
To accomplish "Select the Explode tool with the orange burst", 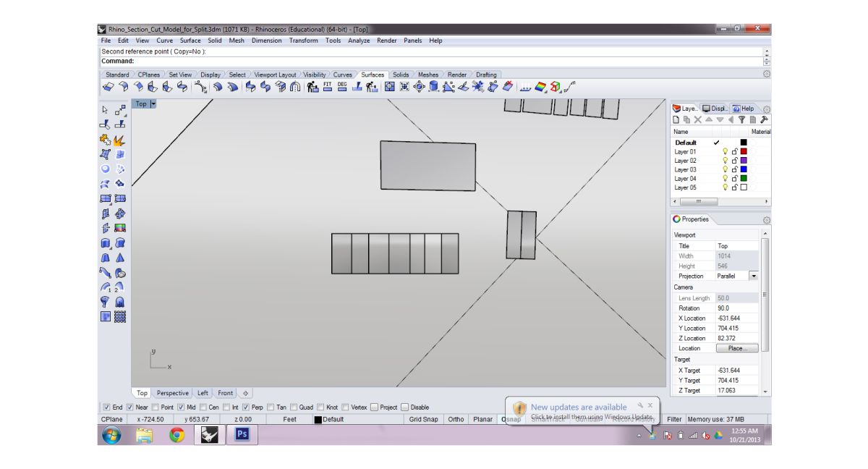I will coord(119,140).
